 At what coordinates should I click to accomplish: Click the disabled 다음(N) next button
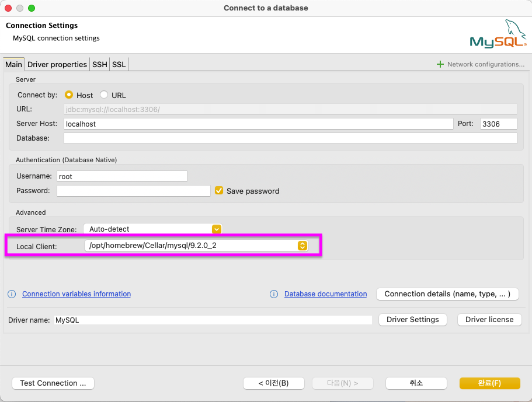[x=342, y=383]
